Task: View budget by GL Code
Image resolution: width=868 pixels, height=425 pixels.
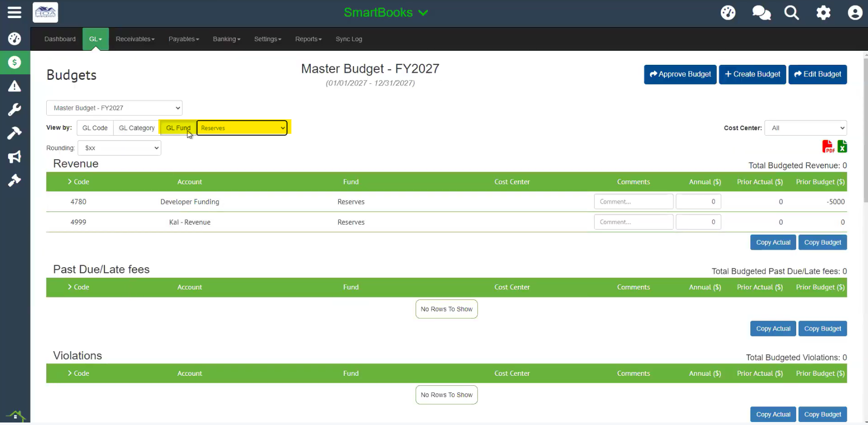Action: pyautogui.click(x=95, y=128)
